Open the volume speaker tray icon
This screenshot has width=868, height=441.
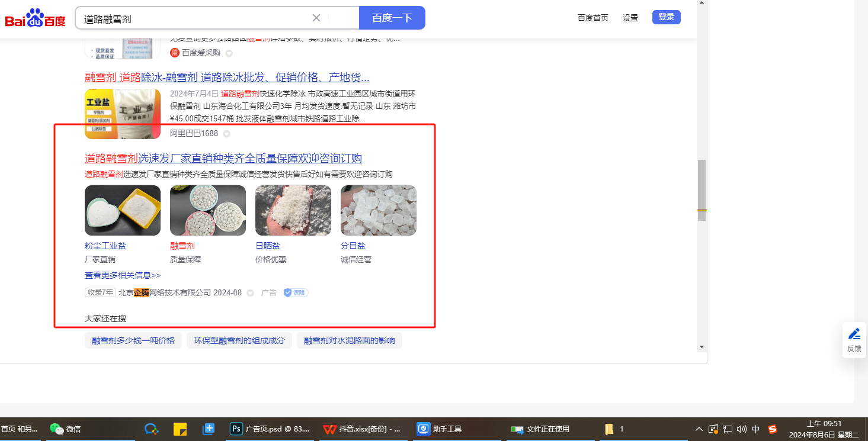tap(742, 429)
